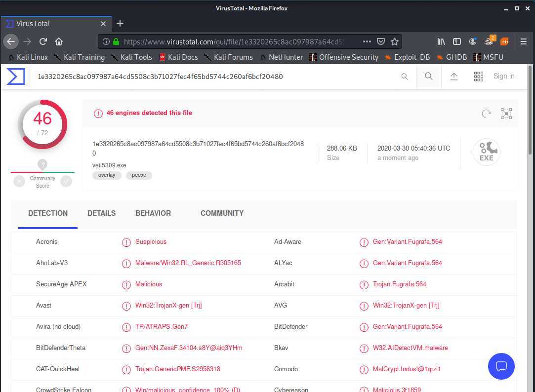Save page to Pocket icon
Screen dimensions: 535x392
(x=381, y=41)
